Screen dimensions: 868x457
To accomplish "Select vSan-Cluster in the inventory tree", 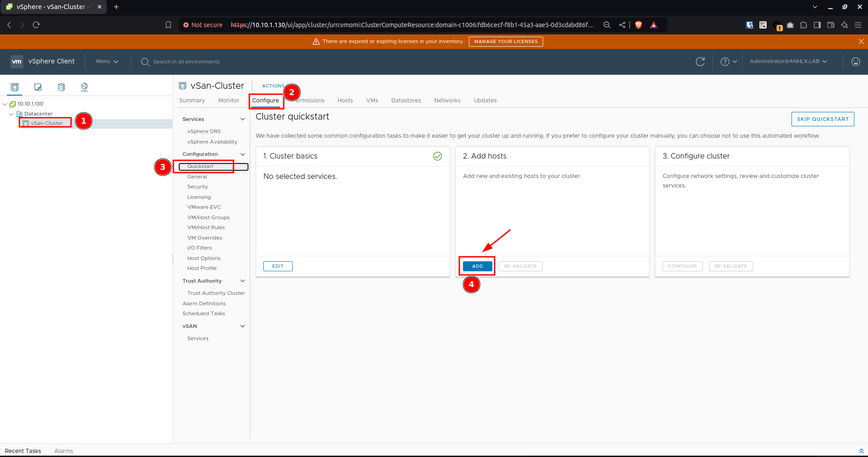I will tap(47, 123).
